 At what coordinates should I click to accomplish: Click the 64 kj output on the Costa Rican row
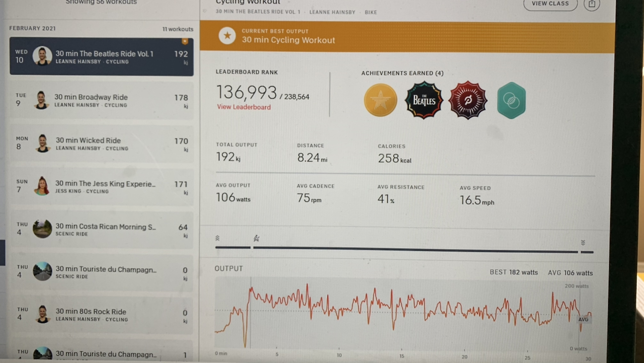click(183, 230)
